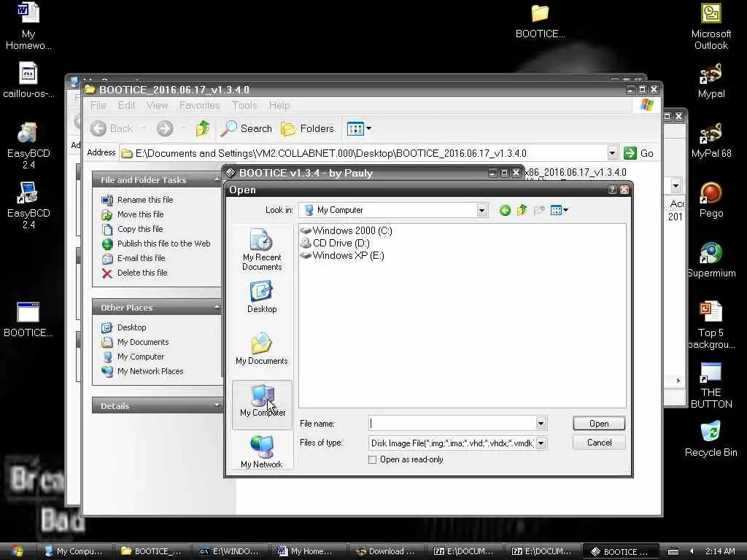Image resolution: width=747 pixels, height=560 pixels.
Task: Open My Documents link in Other Places
Action: (x=143, y=343)
